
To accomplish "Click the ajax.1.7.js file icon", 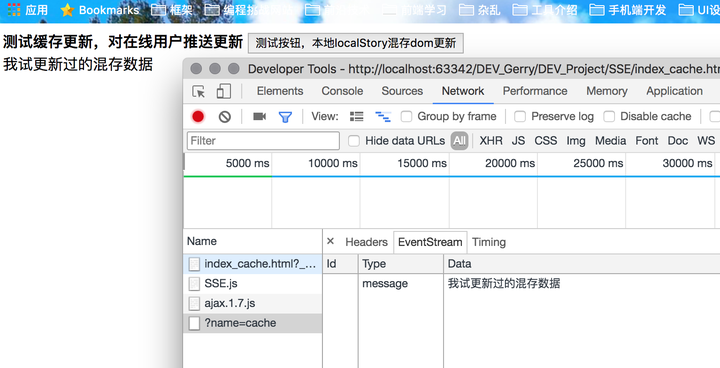I will pos(194,303).
